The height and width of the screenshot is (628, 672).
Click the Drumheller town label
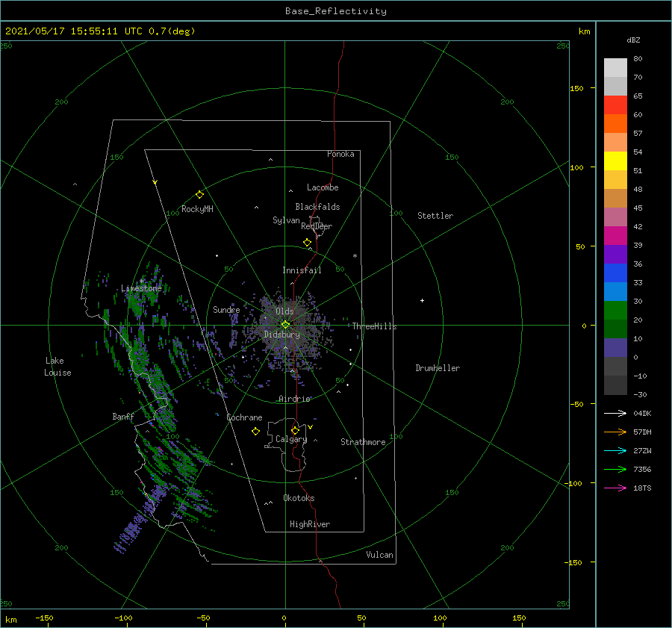coord(438,368)
